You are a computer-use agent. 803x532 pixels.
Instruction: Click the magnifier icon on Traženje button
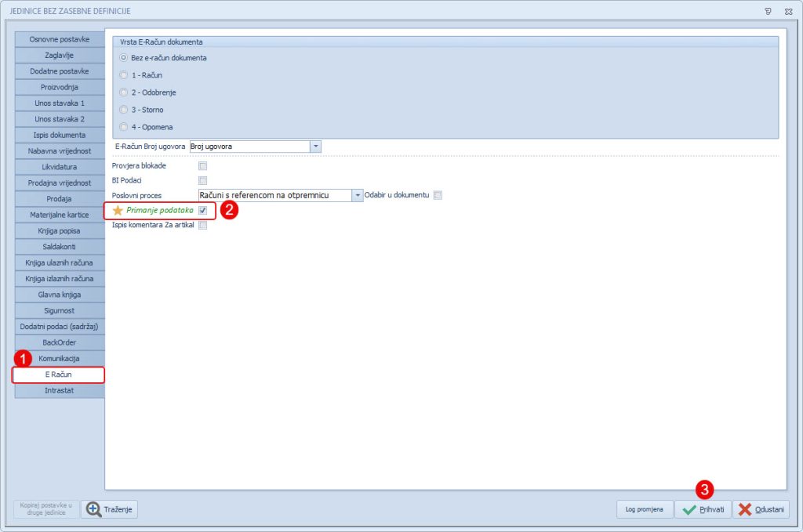click(94, 509)
